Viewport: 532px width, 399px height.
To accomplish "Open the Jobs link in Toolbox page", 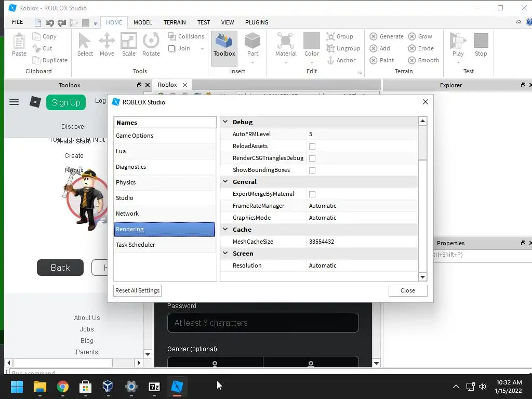I will 87,329.
